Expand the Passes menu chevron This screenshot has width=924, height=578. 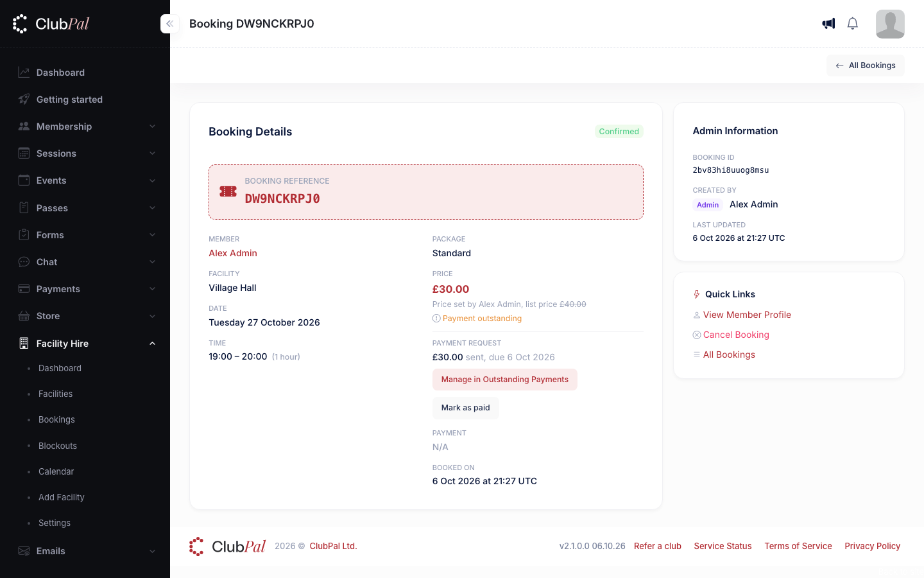pyautogui.click(x=153, y=208)
